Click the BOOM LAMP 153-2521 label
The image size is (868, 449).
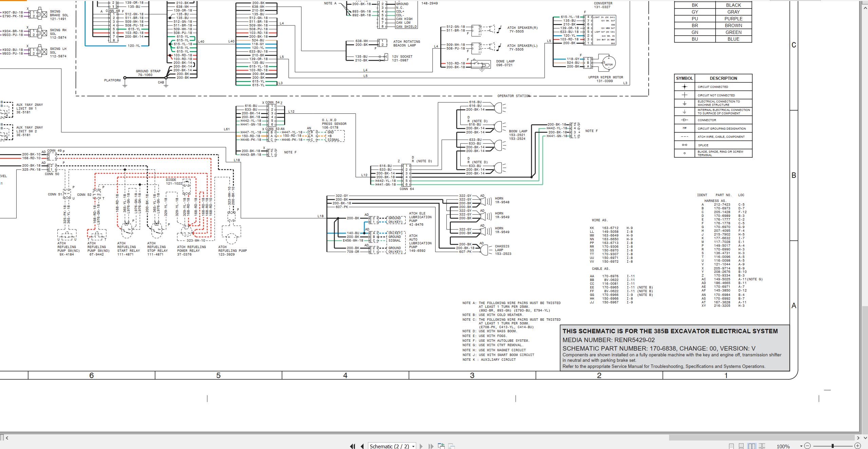click(x=518, y=133)
